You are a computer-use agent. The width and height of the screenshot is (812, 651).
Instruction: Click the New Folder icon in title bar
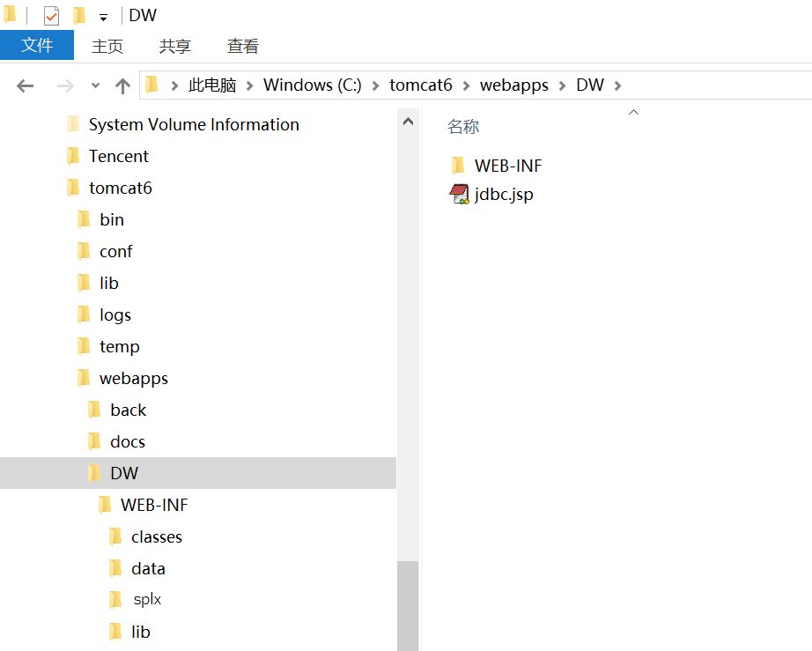tap(79, 16)
